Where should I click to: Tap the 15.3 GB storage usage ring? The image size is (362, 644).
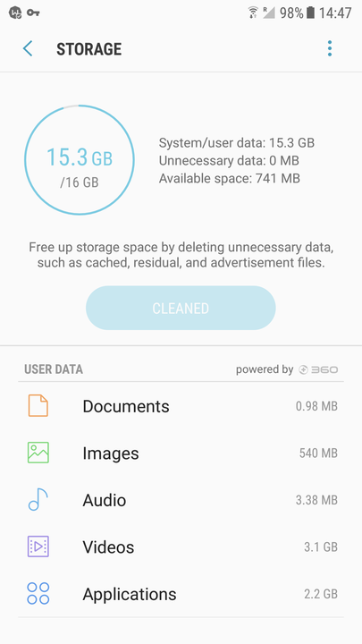point(80,160)
